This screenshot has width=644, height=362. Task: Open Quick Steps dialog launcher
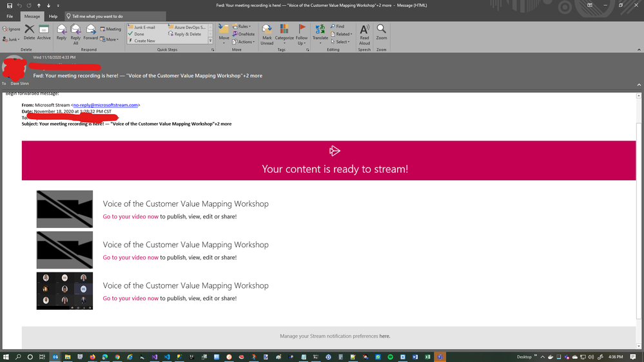213,50
